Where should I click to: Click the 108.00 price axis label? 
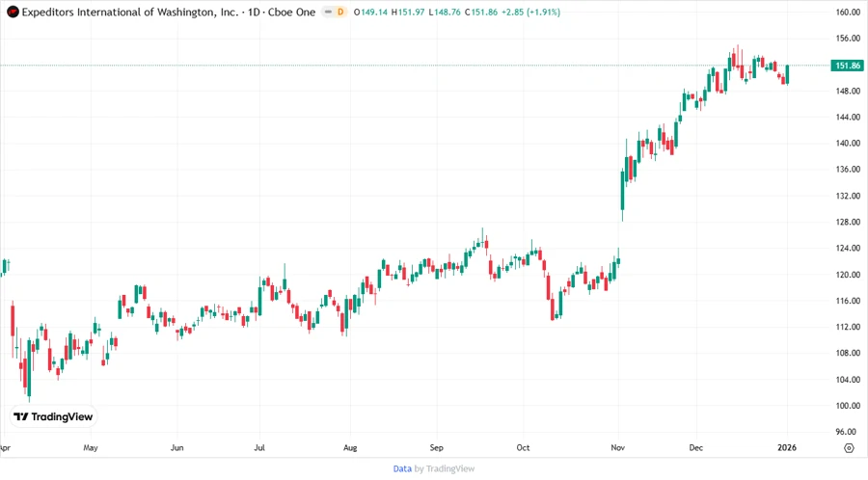point(848,353)
